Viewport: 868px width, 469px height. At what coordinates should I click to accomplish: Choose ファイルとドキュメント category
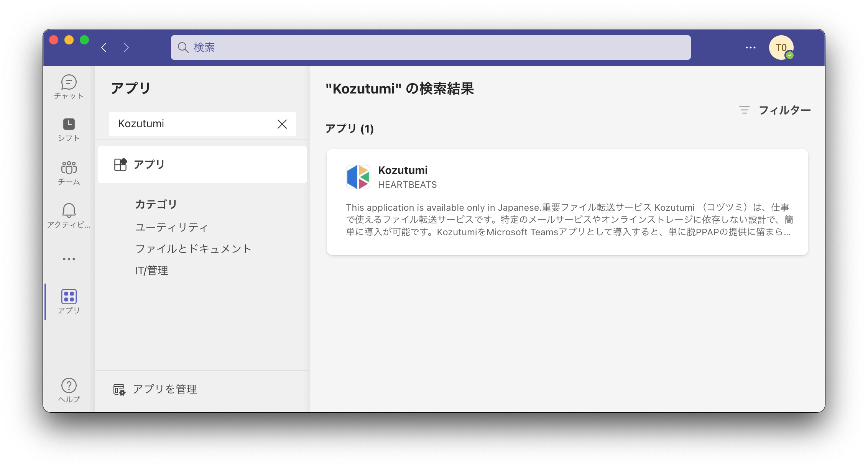[x=193, y=249]
